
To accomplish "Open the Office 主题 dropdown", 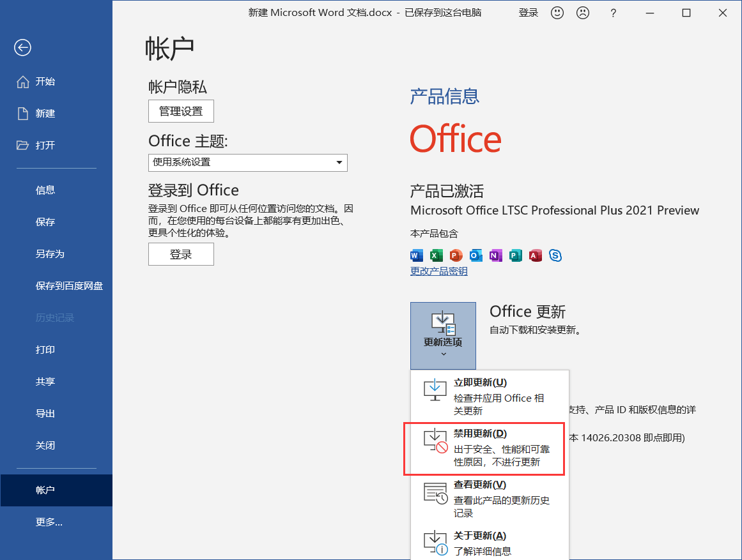I will [x=247, y=162].
